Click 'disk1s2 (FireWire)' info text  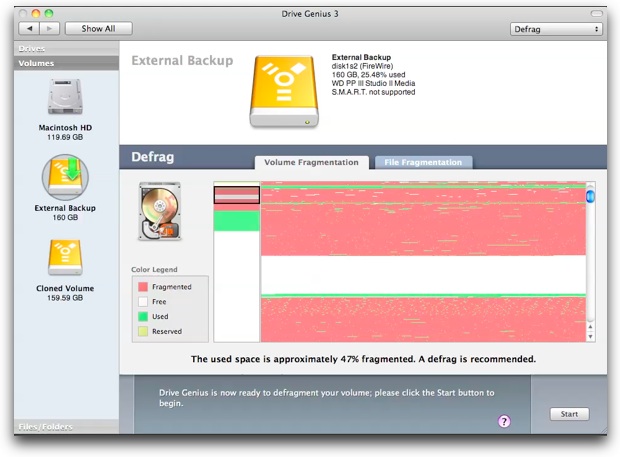click(x=362, y=66)
